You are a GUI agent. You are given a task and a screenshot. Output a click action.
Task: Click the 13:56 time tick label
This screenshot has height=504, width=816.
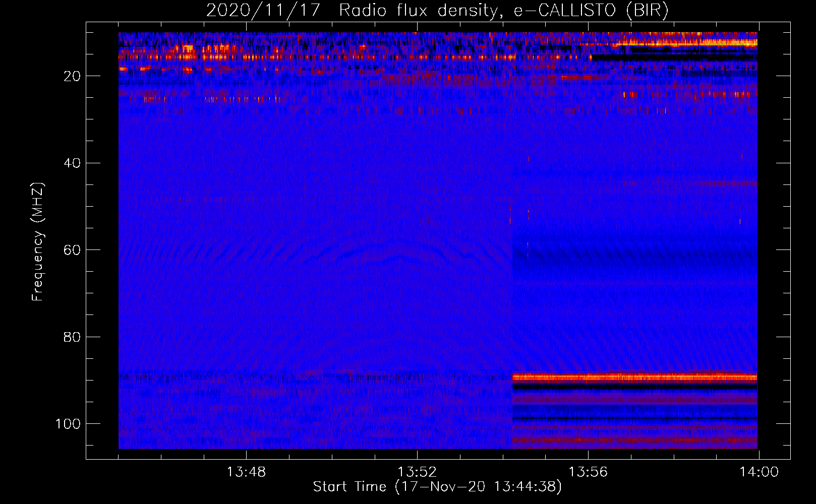coord(588,472)
